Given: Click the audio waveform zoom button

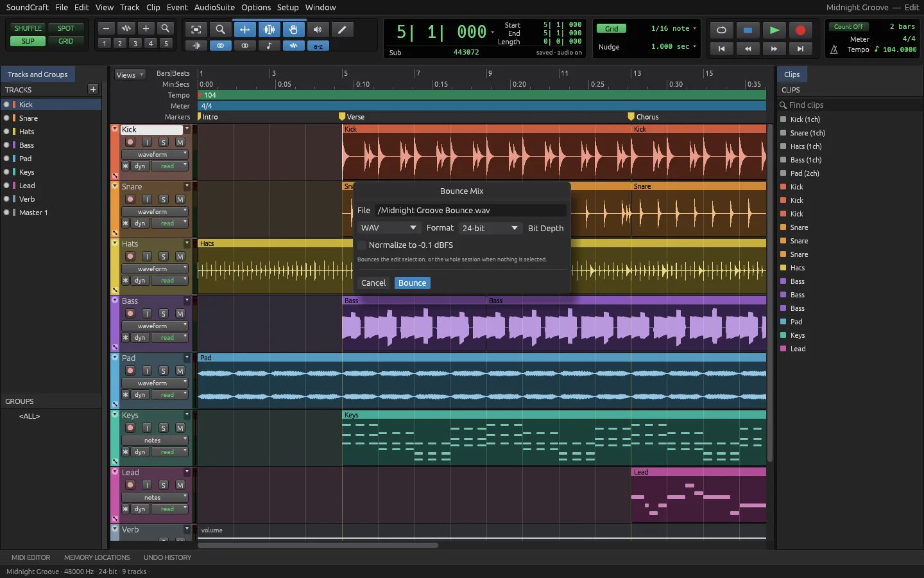Looking at the screenshot, I should pyautogui.click(x=126, y=28).
